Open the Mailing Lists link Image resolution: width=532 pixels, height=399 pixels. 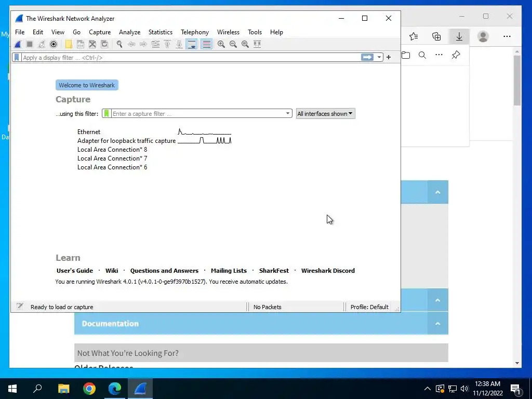coord(229,270)
